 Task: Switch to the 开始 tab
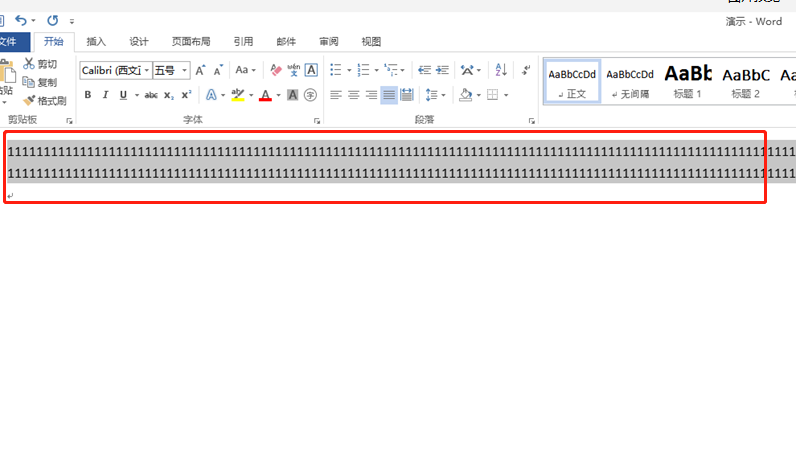[53, 42]
